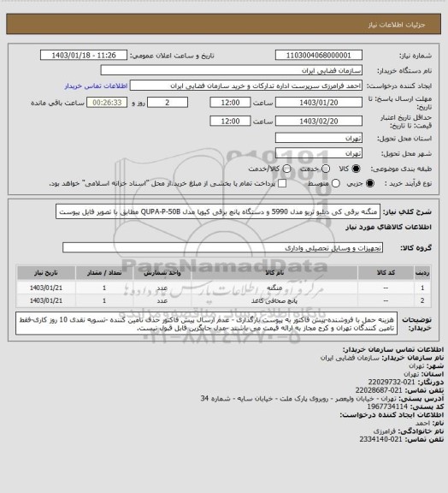Click the جزئیات اطلاعات نیاز header title
Viewport: 448px width, 493px height.
pos(397,25)
